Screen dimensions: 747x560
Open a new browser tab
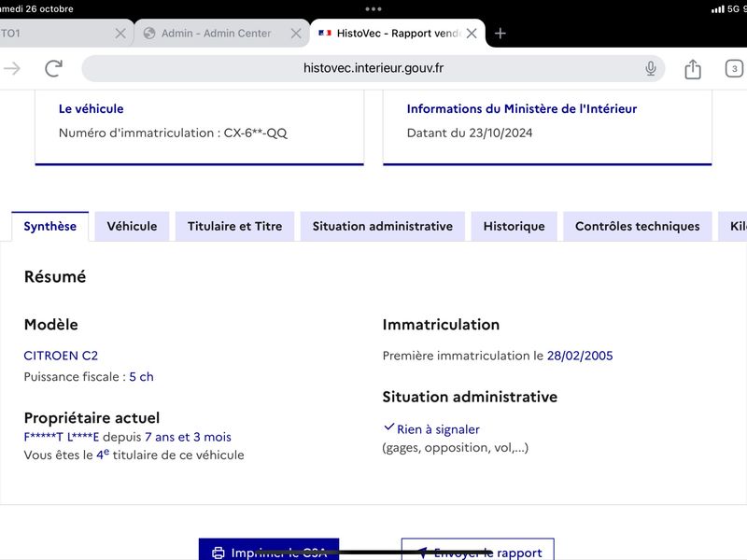coord(500,34)
